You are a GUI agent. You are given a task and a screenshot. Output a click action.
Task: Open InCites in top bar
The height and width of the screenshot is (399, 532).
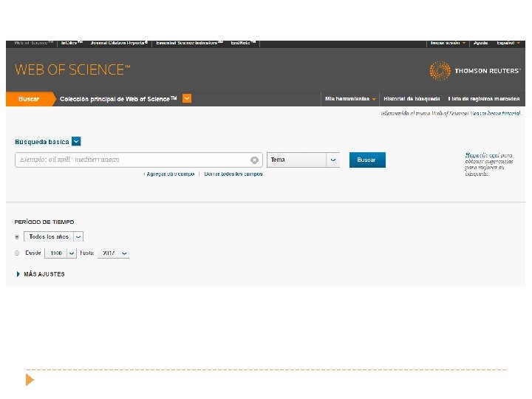pos(72,43)
